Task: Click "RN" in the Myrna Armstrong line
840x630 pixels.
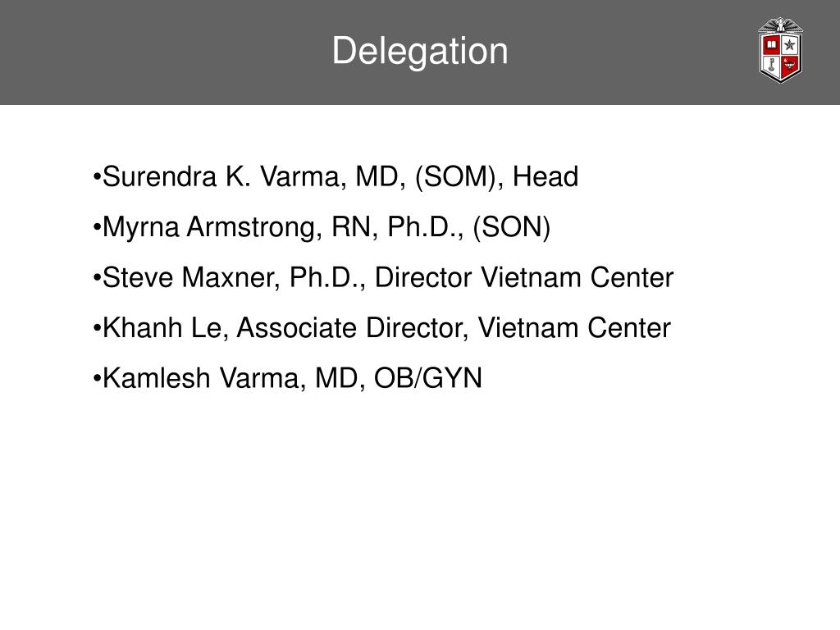Action: (351, 226)
